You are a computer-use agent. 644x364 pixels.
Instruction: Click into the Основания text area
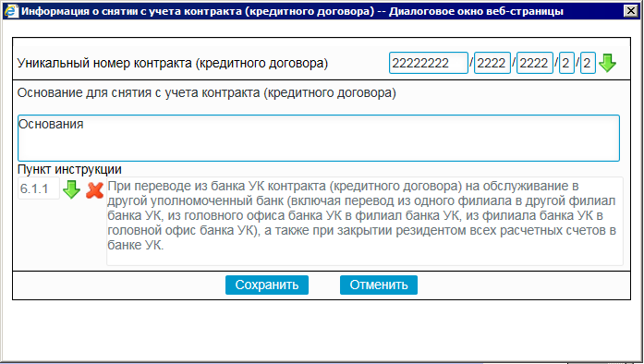point(318,138)
